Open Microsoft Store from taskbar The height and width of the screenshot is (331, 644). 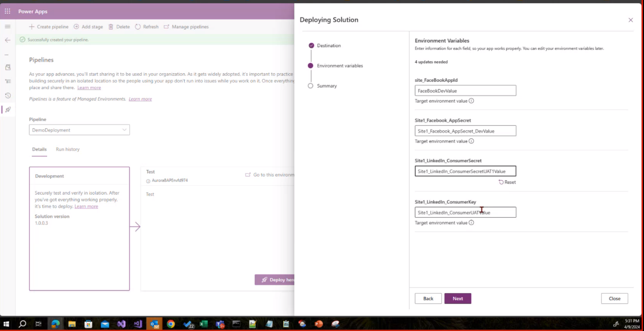[88, 324]
